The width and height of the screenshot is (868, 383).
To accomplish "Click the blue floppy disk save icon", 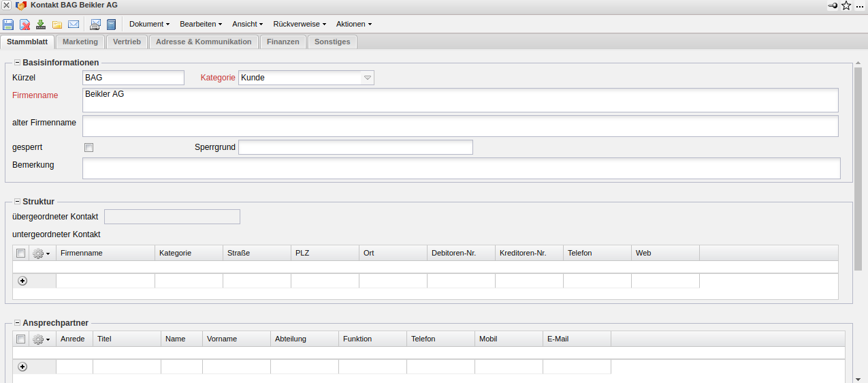I will pos(8,25).
